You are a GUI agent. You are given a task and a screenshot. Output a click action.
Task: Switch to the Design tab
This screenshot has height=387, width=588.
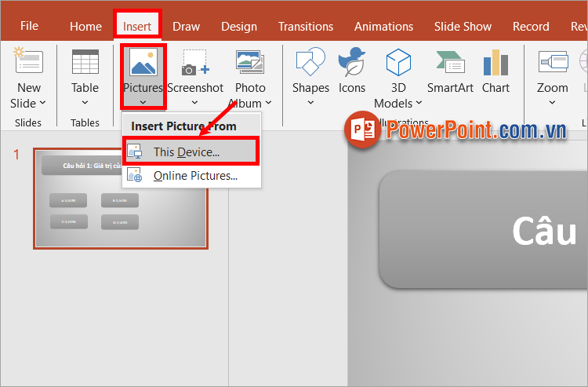tap(238, 26)
